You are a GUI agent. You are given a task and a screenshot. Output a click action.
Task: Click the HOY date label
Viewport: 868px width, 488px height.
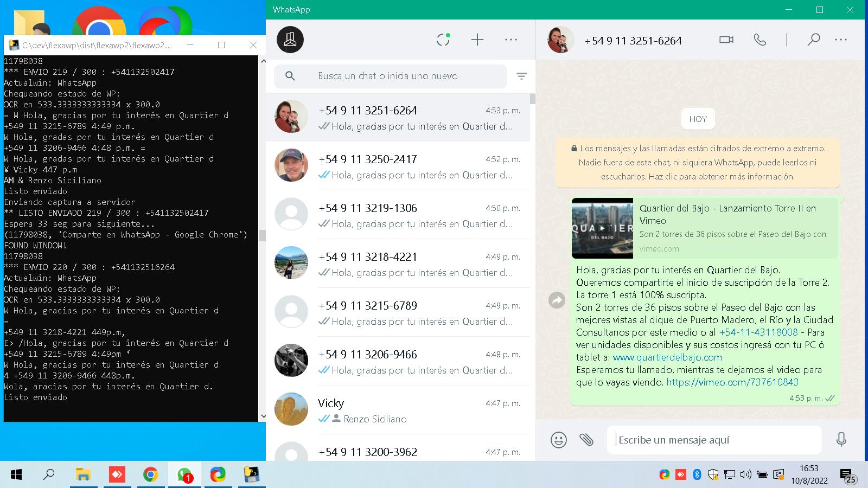coord(698,119)
